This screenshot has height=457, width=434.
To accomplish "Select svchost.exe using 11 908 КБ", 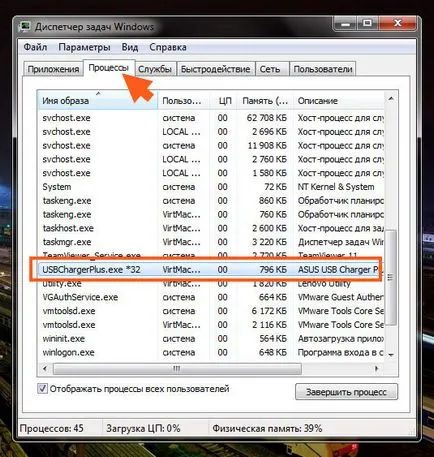I will pyautogui.click(x=211, y=145).
